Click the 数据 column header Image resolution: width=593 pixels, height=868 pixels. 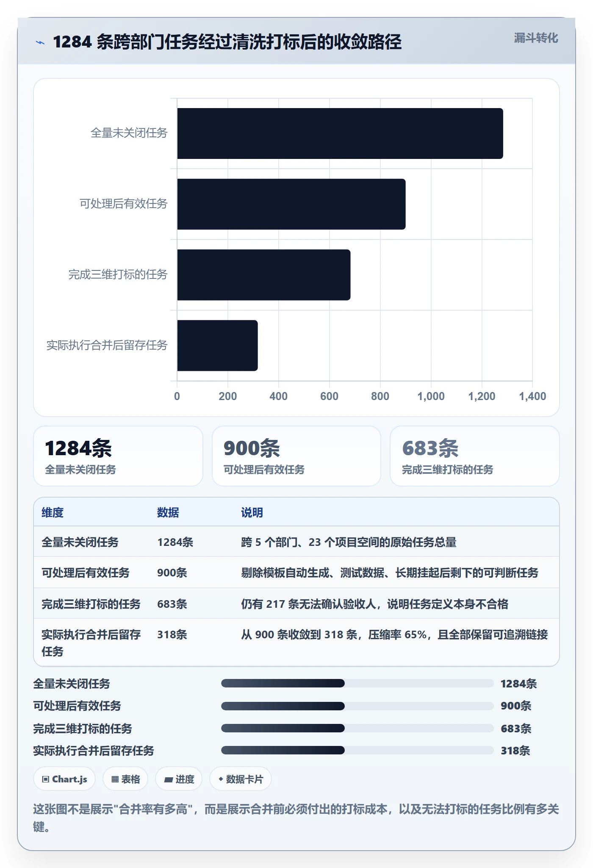pyautogui.click(x=168, y=512)
